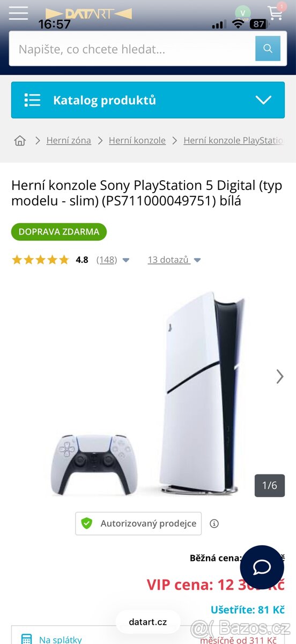Expand the 13 dotazů dropdown

coord(174,260)
